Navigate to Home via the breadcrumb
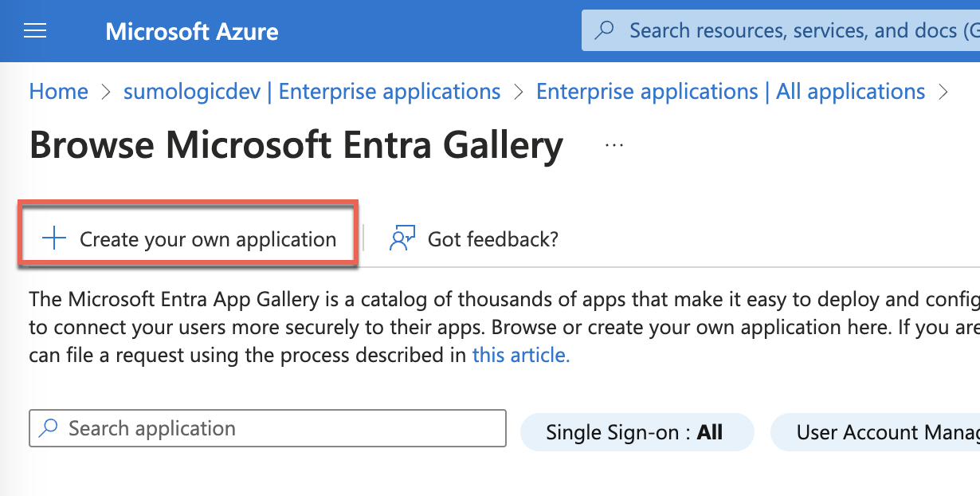 pyautogui.click(x=58, y=91)
